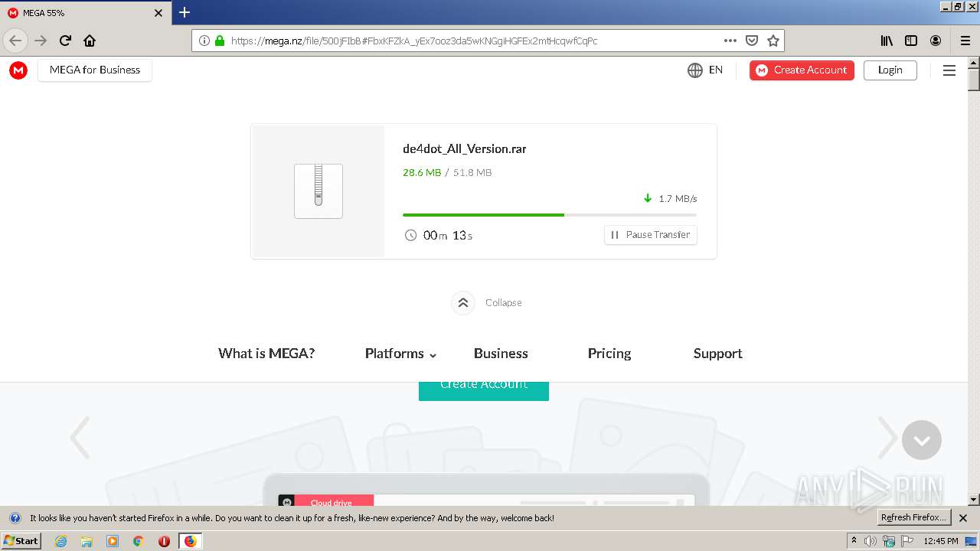
Task: Go to Firefox home page
Action: pos(90,41)
